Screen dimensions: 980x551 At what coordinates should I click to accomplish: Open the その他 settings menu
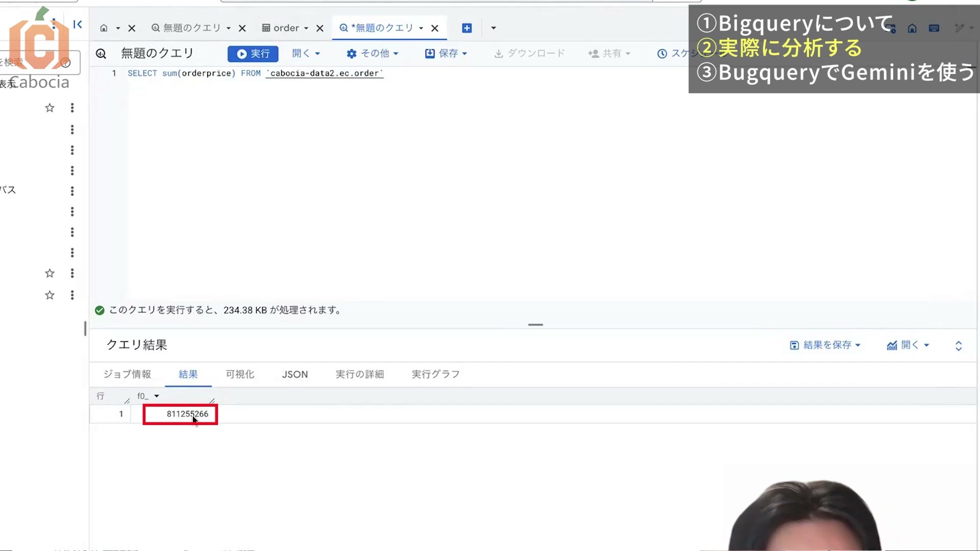(372, 53)
